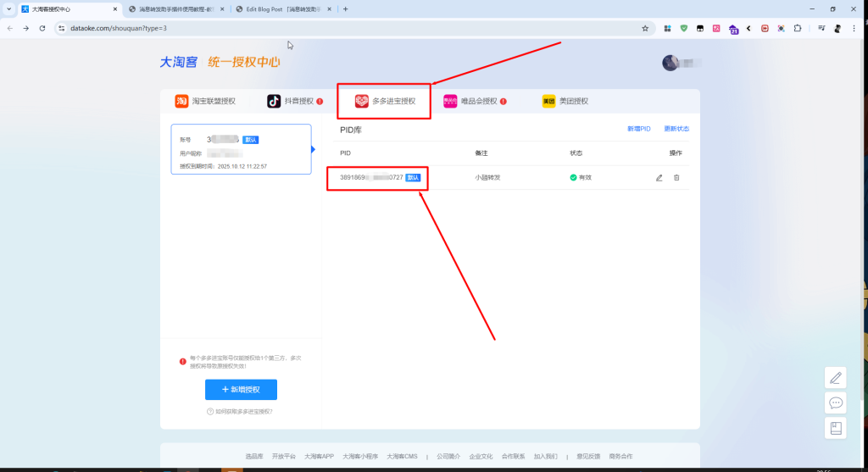This screenshot has height=472, width=868.
Task: Open the Chrome three-dot menu
Action: (854, 28)
